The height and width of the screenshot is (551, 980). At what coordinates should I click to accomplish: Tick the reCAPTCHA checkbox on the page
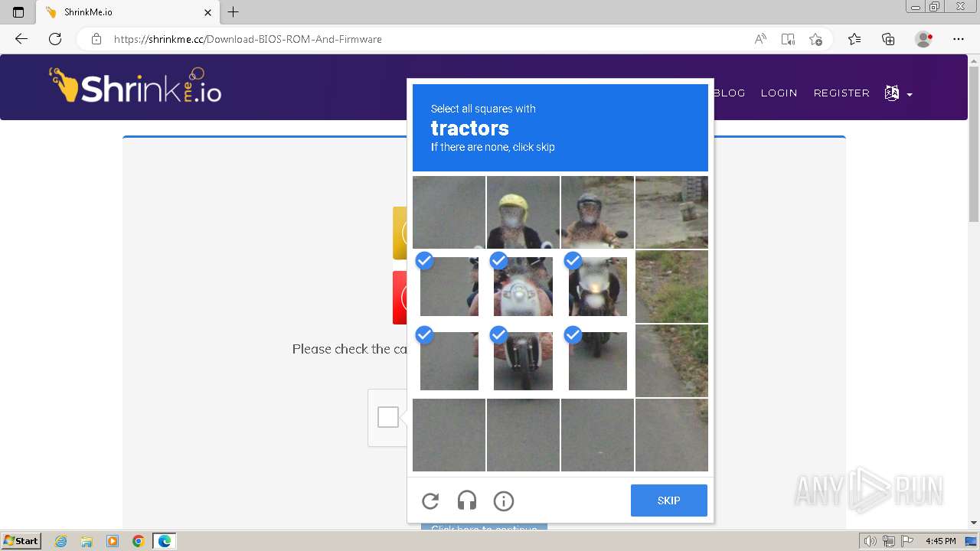[x=388, y=417]
